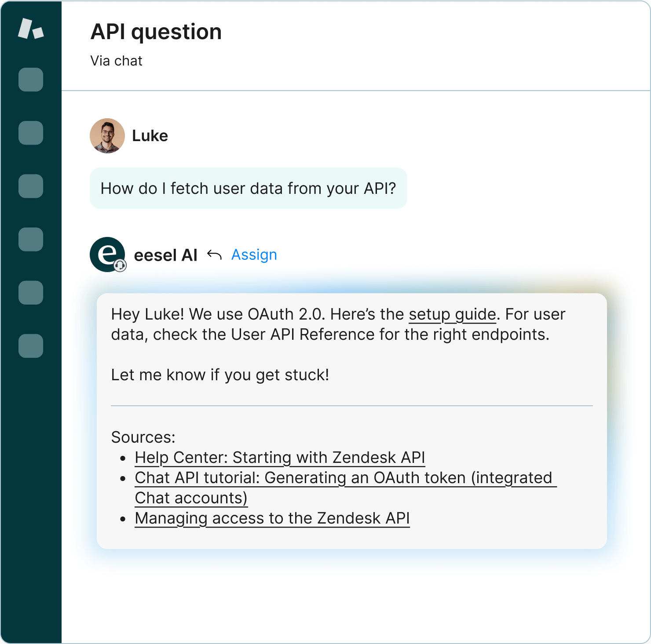Image resolution: width=651 pixels, height=644 pixels.
Task: Click the 'eesel AI' sender name
Action: pos(166,255)
